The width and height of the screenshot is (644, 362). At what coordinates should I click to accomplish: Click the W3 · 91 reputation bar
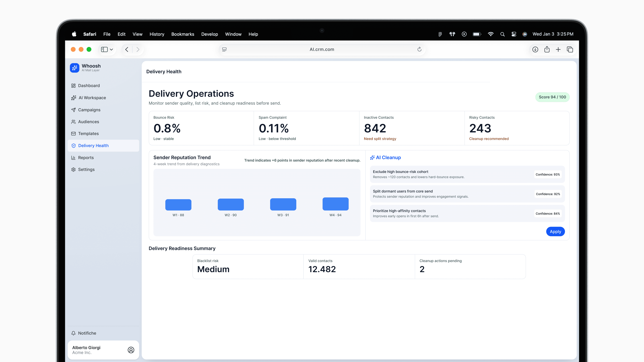[x=283, y=204]
